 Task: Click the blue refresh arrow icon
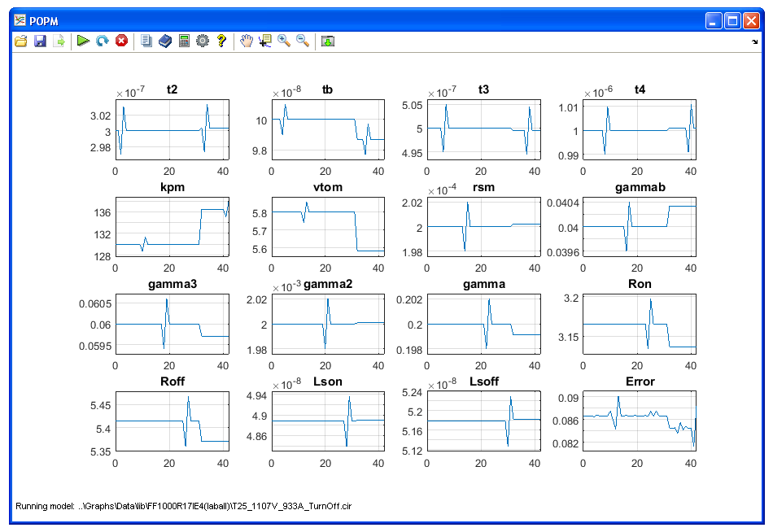[103, 41]
